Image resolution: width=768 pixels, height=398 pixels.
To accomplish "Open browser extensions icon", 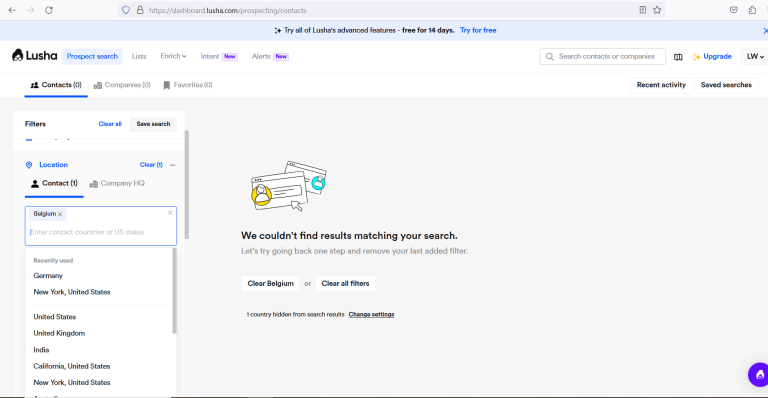I will click(752, 10).
